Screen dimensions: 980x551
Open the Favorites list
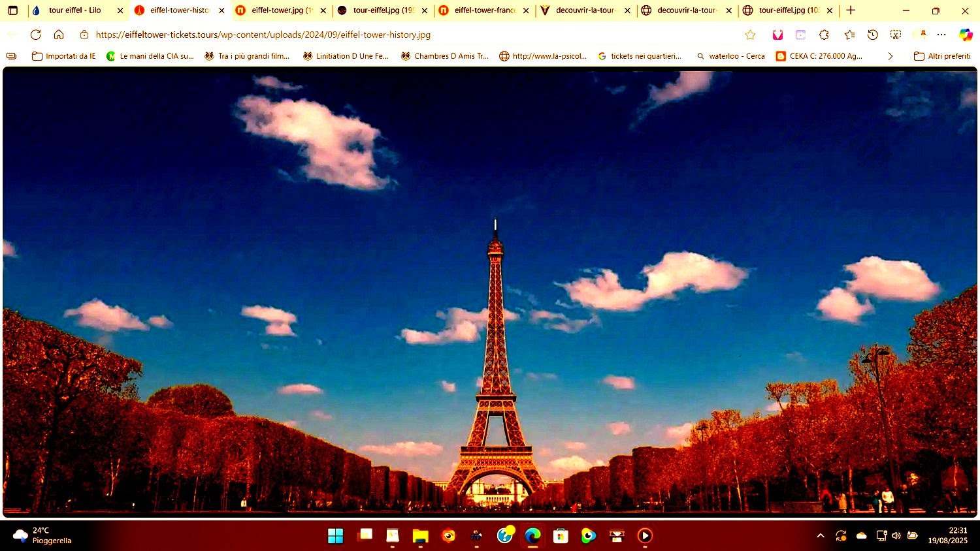pos(849,35)
